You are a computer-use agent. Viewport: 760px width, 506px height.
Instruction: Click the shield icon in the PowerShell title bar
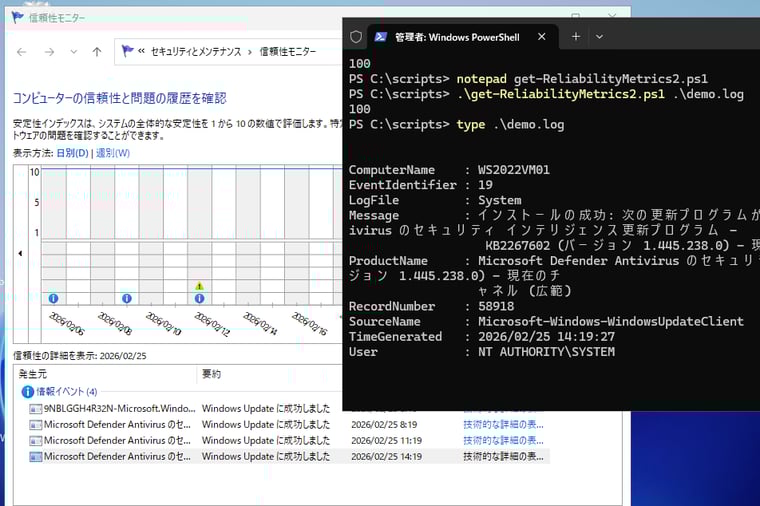pos(356,37)
